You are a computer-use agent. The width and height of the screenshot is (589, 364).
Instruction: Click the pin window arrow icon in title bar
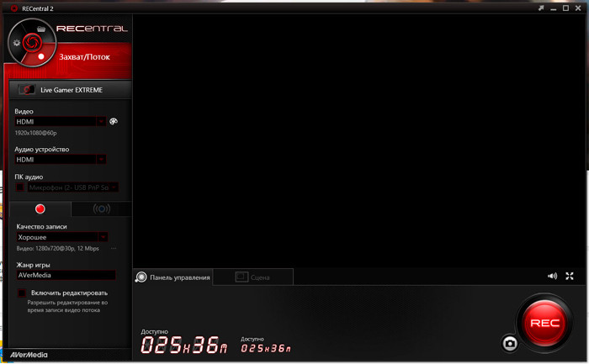click(541, 8)
